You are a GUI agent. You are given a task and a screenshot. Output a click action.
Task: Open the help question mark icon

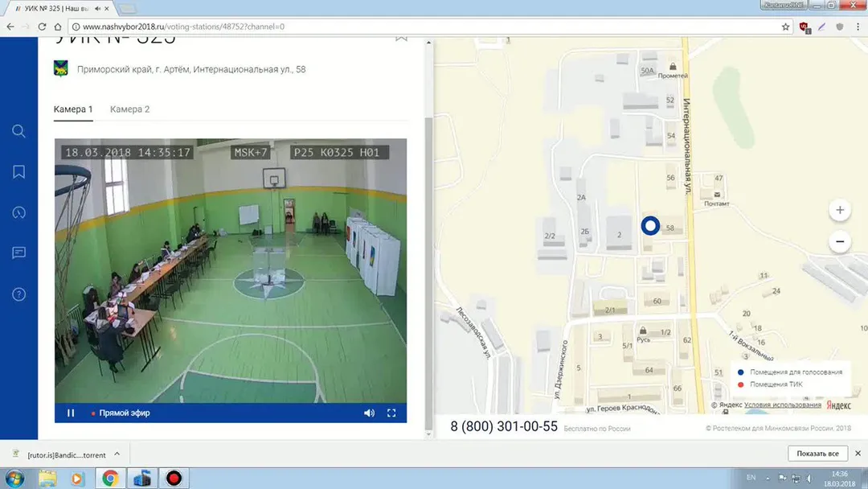(18, 294)
